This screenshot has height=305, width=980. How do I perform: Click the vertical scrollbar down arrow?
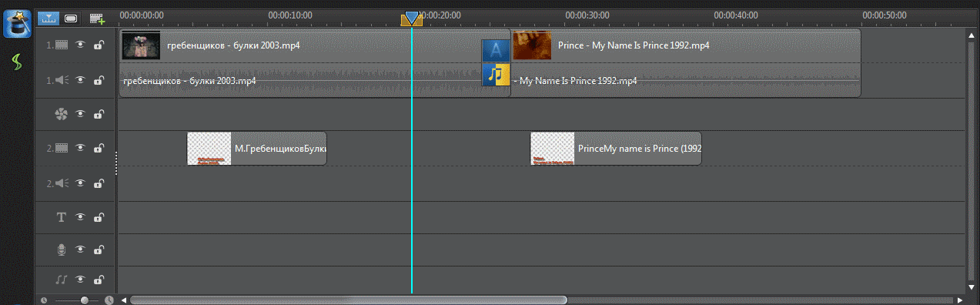click(971, 287)
